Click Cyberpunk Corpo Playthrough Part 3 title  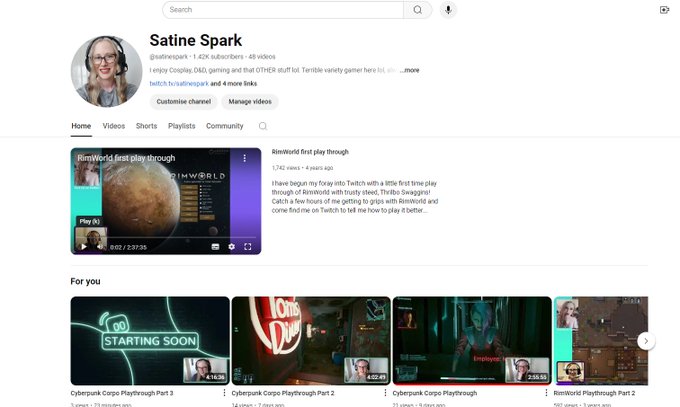(x=122, y=393)
